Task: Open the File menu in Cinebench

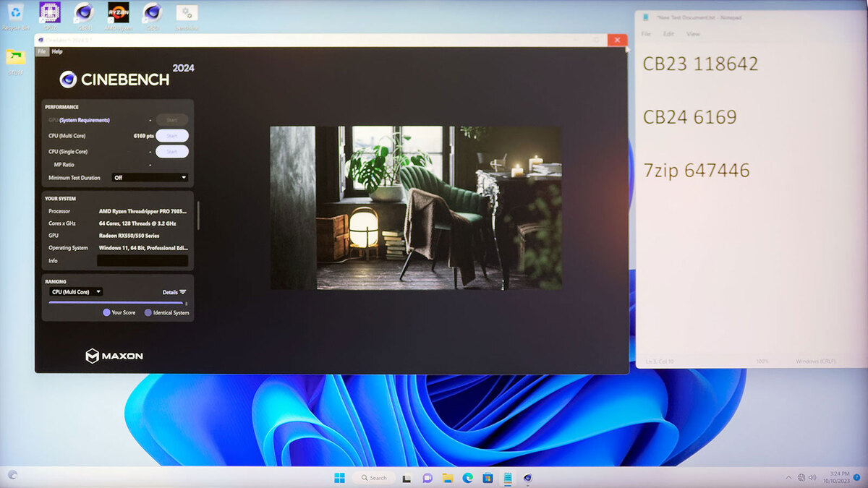Action: coord(42,51)
